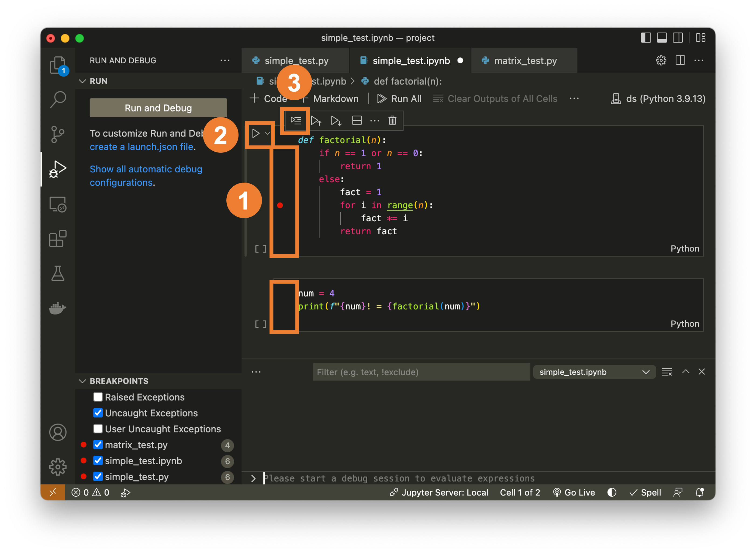Open the Run and Debug views ellipsis menu

225,60
